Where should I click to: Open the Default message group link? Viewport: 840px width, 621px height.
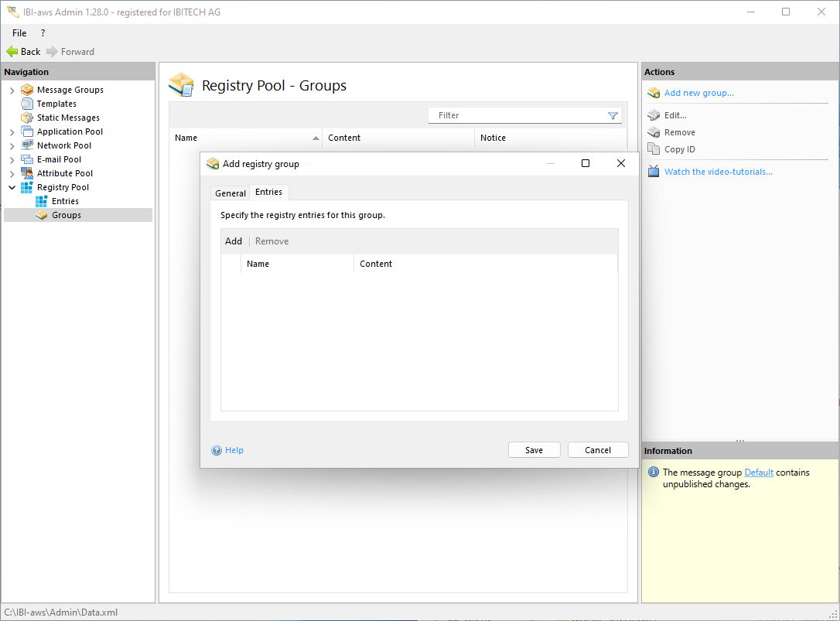tap(758, 473)
